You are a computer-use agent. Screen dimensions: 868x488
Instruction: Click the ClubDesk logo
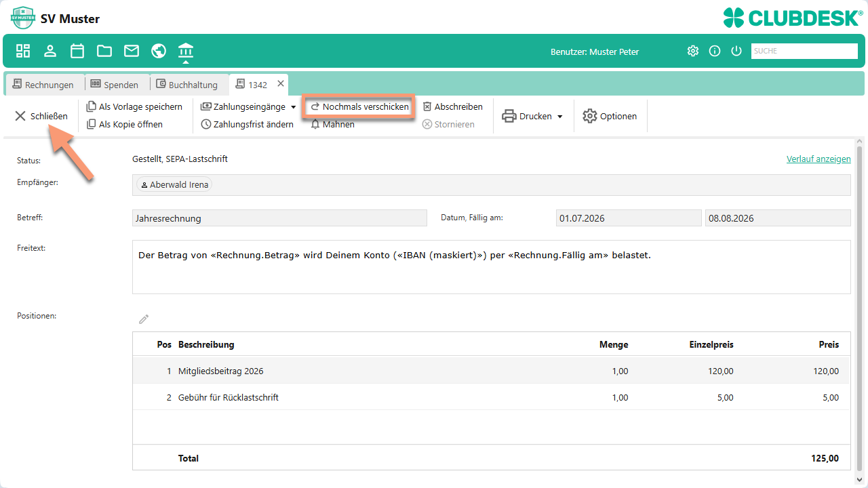point(792,18)
